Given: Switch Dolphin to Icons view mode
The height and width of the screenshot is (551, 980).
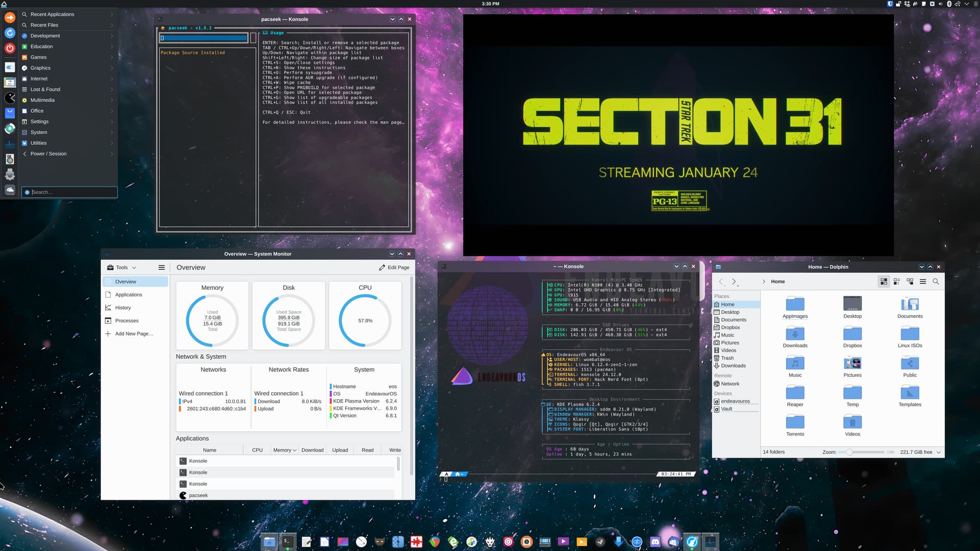Looking at the screenshot, I should point(884,281).
